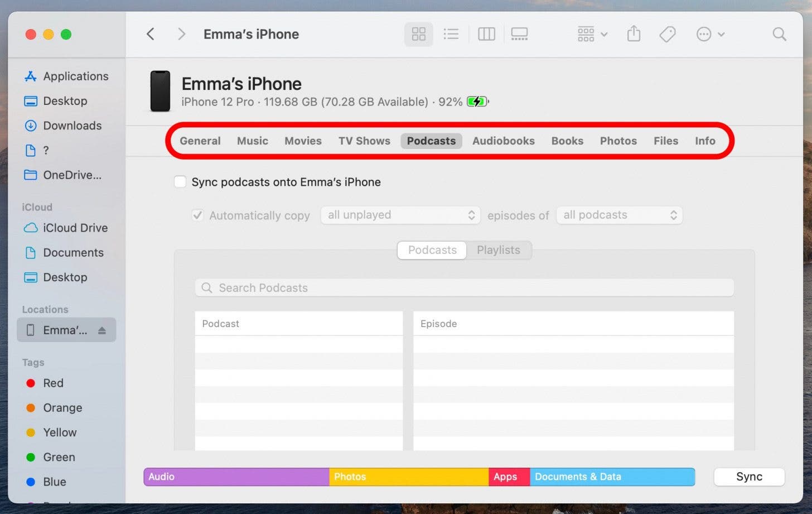Switch to column view

tap(486, 34)
